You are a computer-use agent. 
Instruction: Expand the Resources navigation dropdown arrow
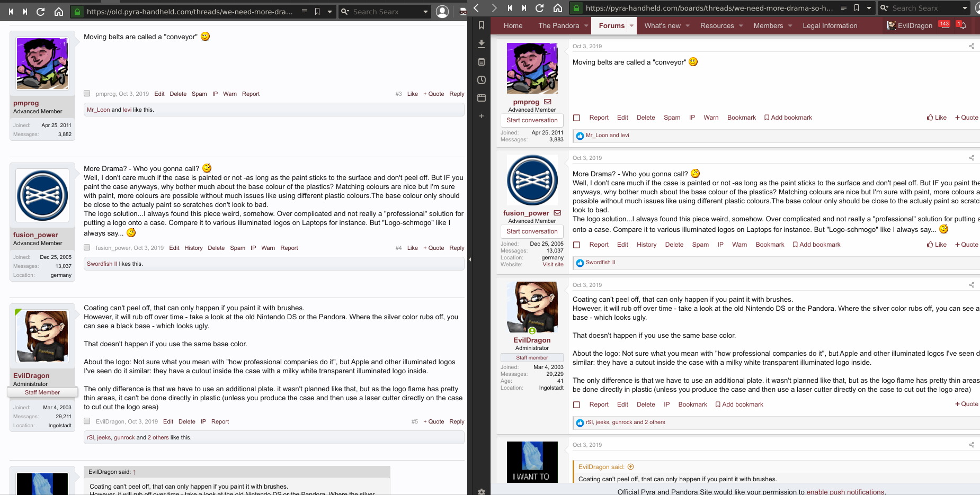pyautogui.click(x=741, y=25)
